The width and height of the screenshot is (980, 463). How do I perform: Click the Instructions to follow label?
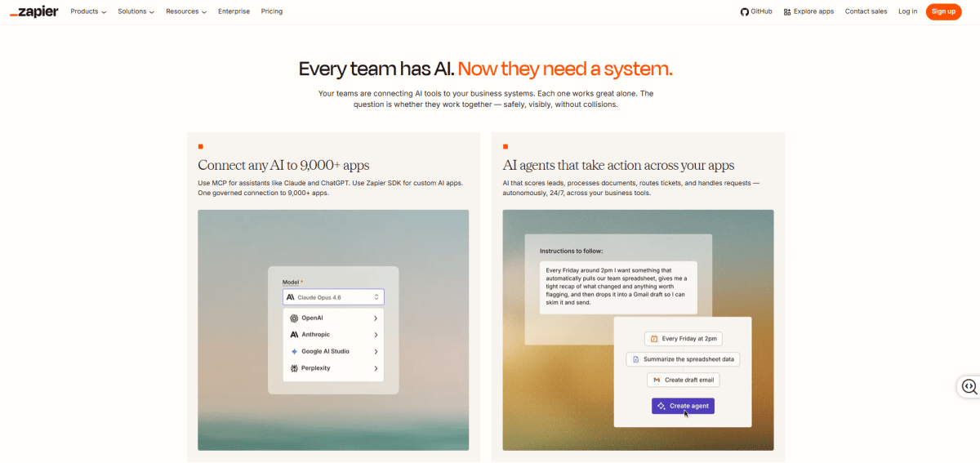[x=571, y=251]
